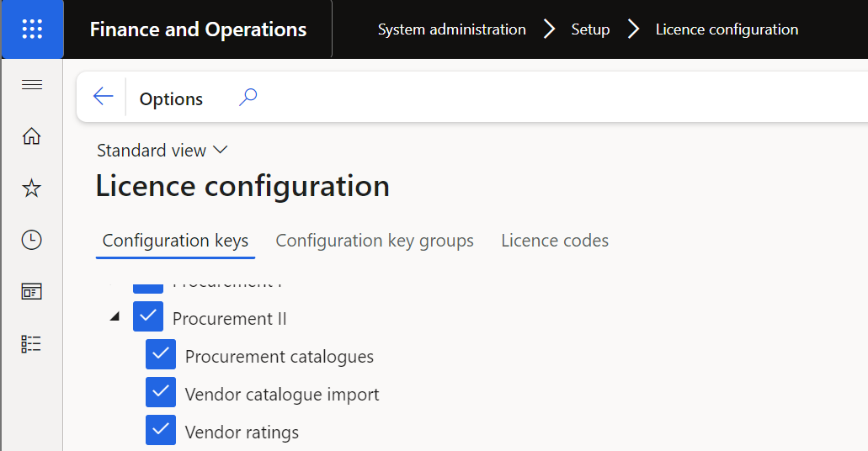
Task: Uncheck the Procurement catalogues checkbox
Action: click(x=161, y=354)
